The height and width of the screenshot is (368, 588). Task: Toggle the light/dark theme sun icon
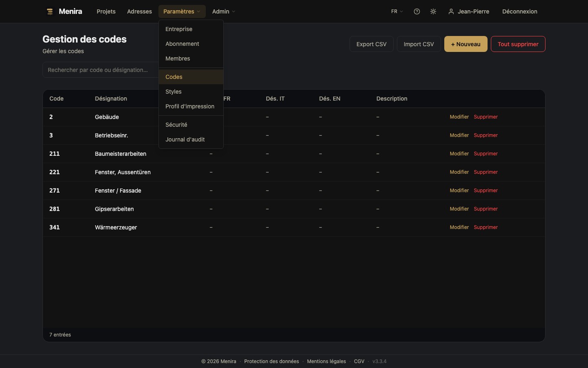pyautogui.click(x=433, y=11)
